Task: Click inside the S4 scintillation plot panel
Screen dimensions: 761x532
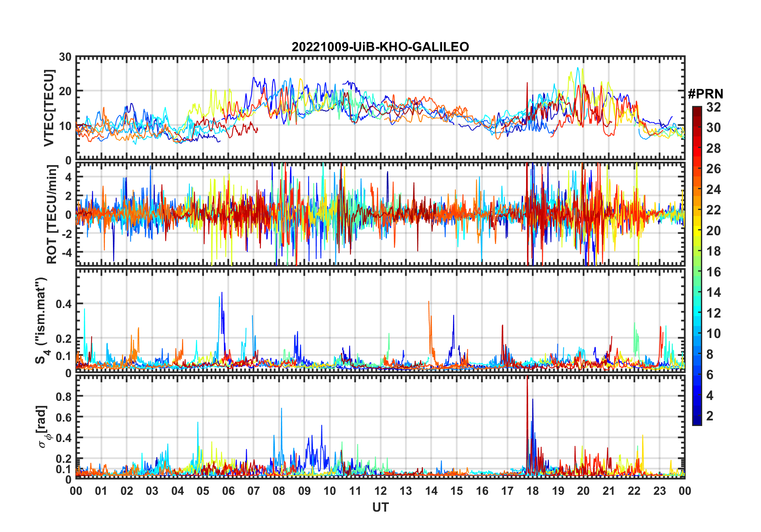Action: (x=380, y=321)
